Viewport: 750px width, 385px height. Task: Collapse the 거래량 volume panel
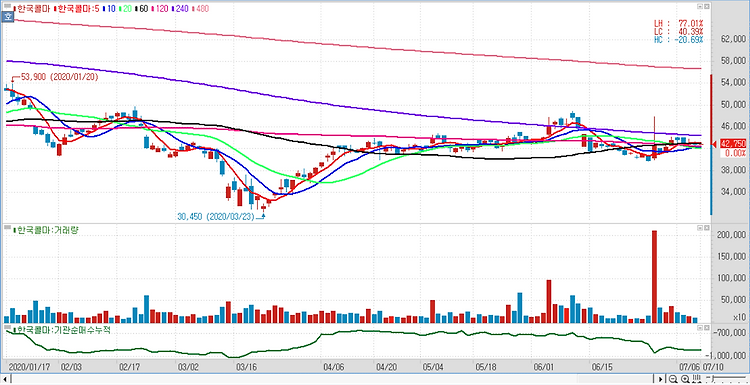699,228
